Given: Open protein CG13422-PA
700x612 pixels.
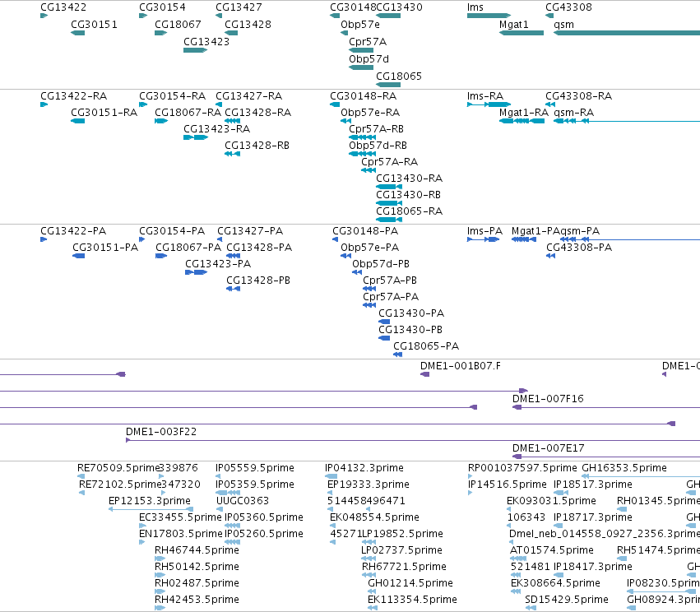Looking at the screenshot, I should click(73, 231).
